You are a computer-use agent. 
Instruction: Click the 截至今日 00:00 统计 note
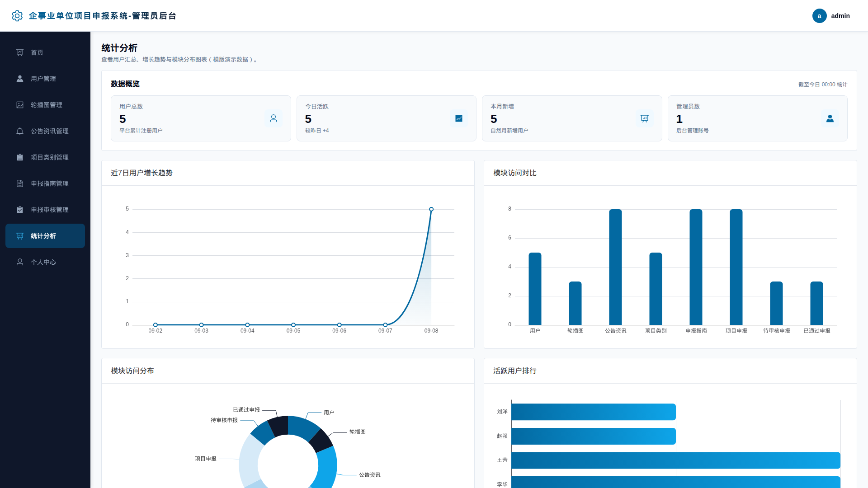(x=823, y=84)
